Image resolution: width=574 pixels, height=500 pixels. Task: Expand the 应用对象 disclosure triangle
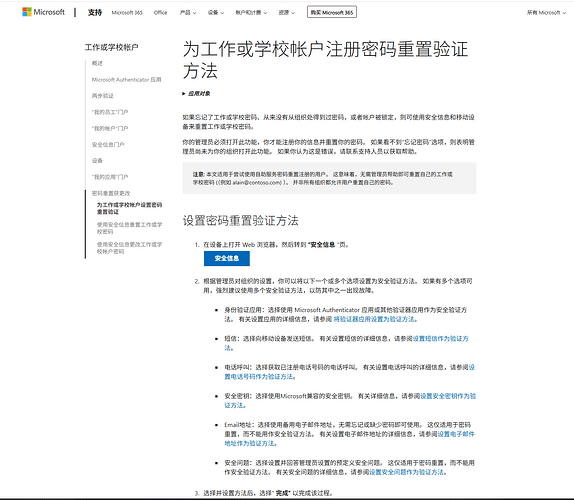184,94
